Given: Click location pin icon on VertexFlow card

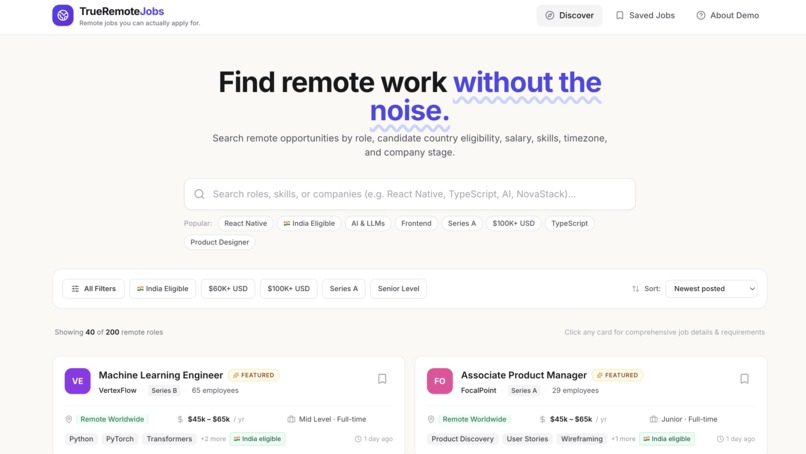Looking at the screenshot, I should click(x=69, y=419).
